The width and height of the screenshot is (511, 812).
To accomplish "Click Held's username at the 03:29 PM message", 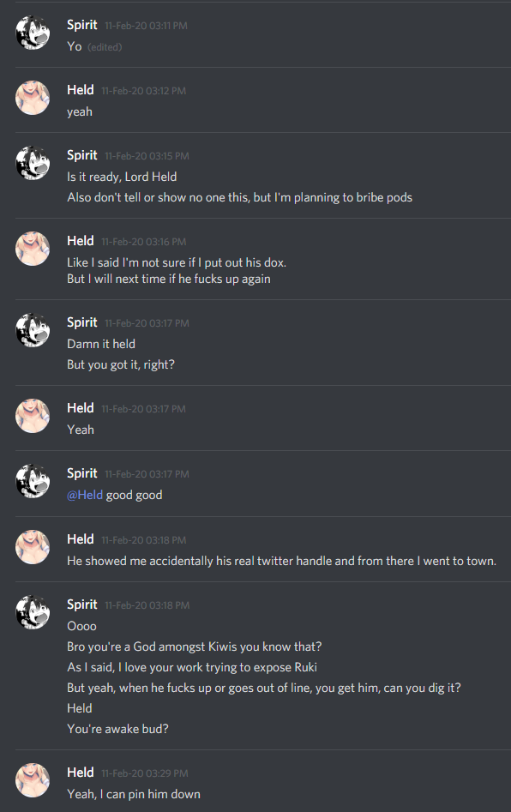I will pos(81,773).
